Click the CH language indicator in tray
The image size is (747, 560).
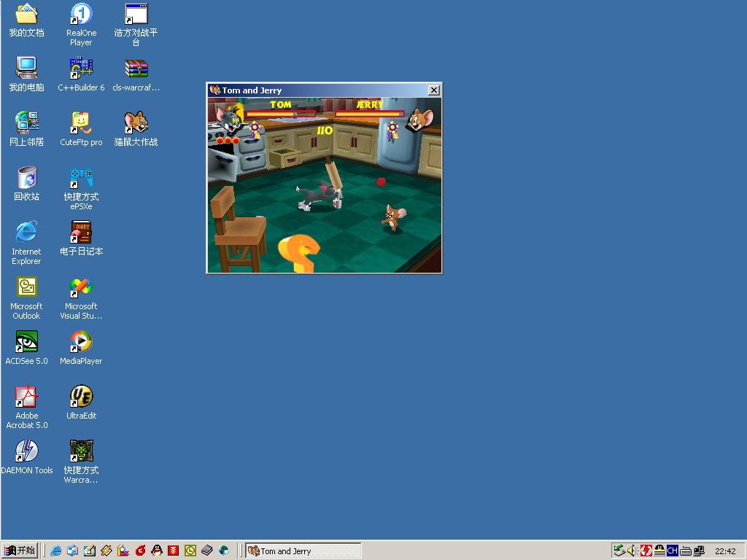672,551
